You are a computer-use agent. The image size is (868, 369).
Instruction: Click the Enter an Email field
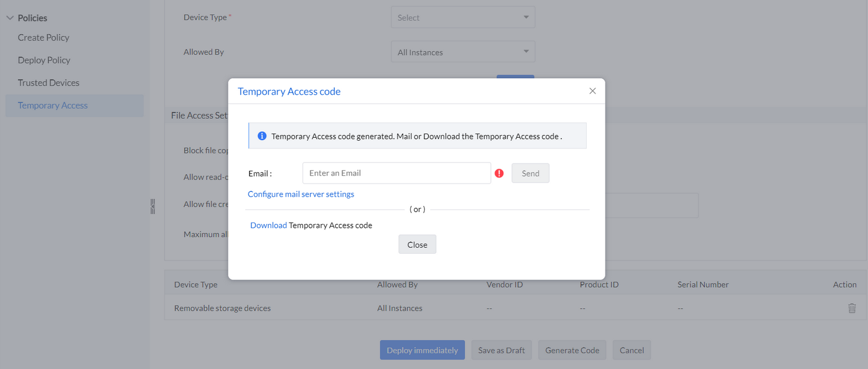[x=396, y=173]
